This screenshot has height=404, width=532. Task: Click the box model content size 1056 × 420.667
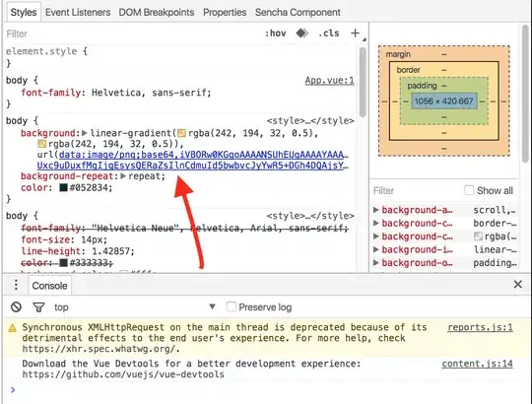point(443,101)
